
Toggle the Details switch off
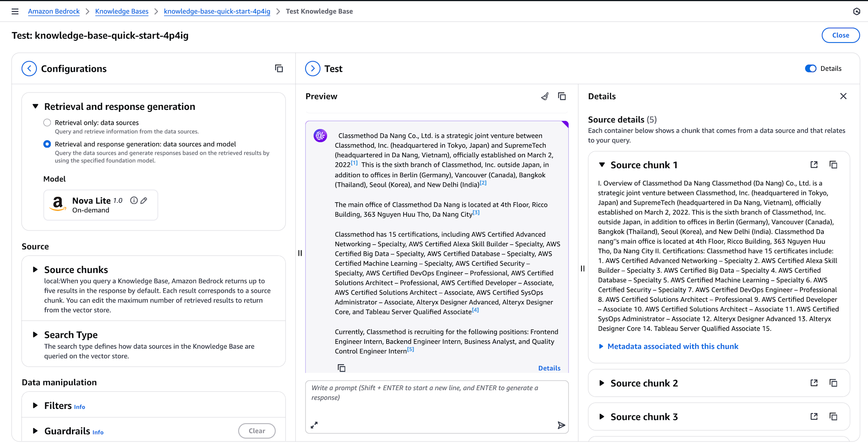[x=811, y=69]
